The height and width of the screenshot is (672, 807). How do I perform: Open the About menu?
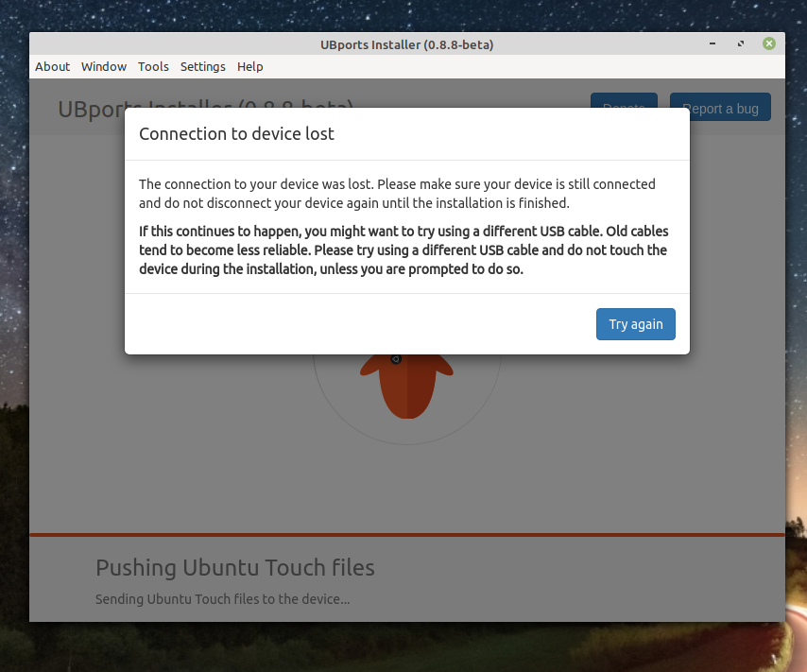(x=52, y=66)
